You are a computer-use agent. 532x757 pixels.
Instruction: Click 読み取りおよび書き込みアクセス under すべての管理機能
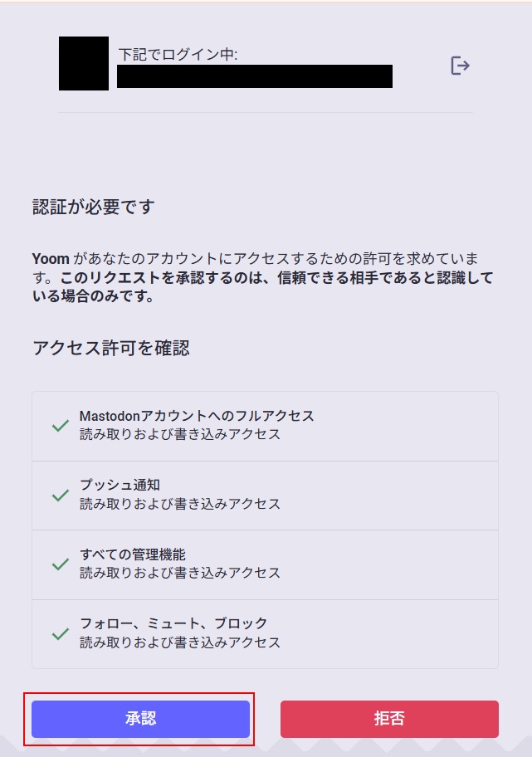[179, 573]
